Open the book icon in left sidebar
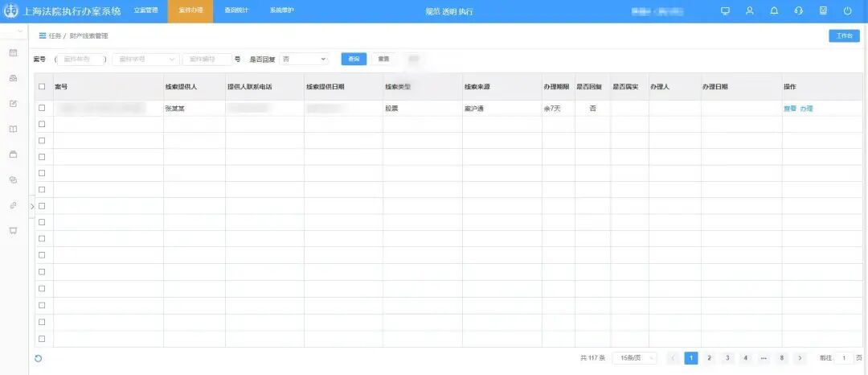 pos(14,129)
